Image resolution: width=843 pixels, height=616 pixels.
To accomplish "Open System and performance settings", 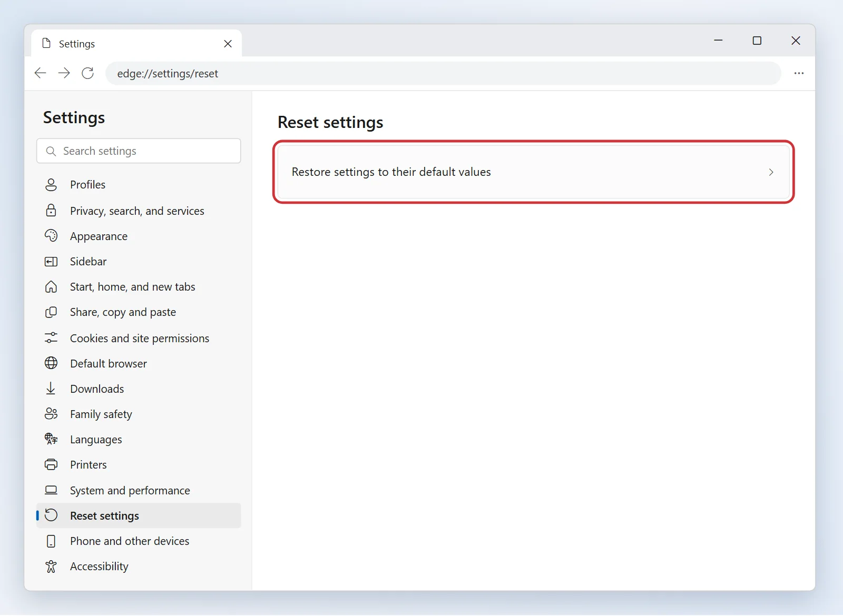I will pyautogui.click(x=139, y=490).
